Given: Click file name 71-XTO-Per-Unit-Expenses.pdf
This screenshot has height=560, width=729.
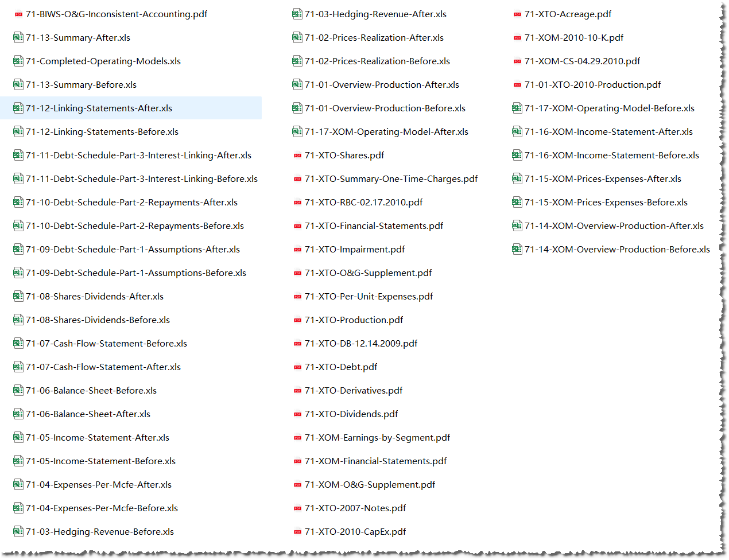Looking at the screenshot, I should coord(369,297).
